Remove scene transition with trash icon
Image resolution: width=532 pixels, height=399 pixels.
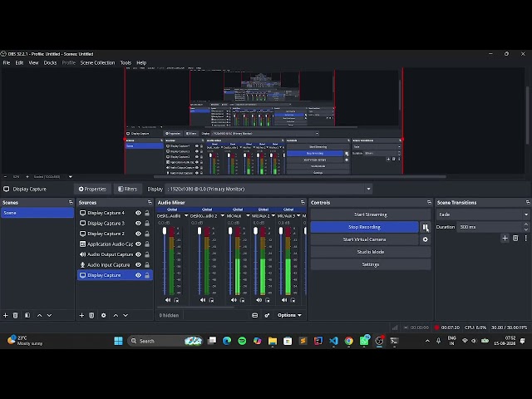(x=515, y=239)
